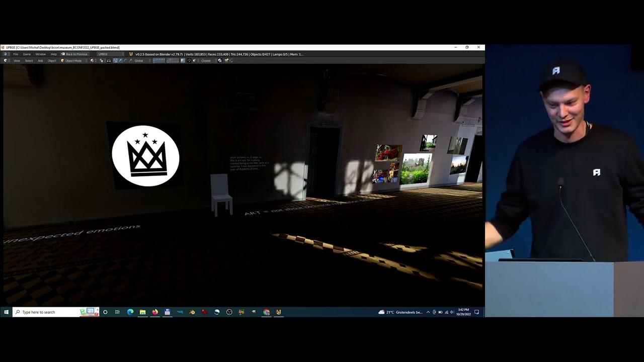Click the Back to Previous button
Screen dimensions: 644x362
(74, 54)
